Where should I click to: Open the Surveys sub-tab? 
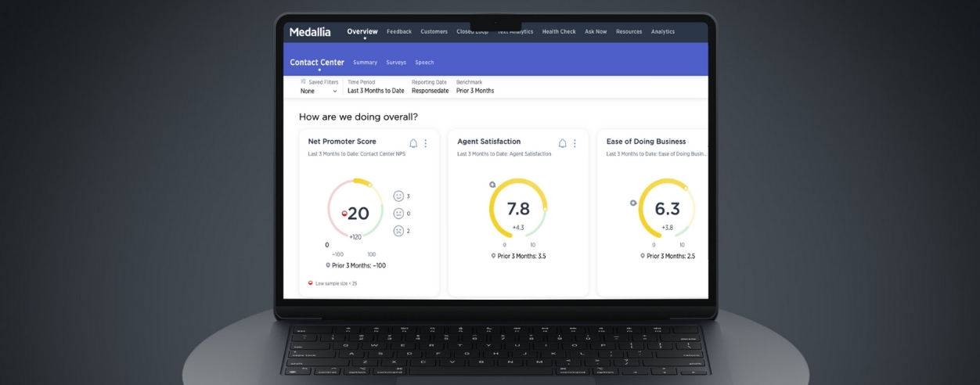click(396, 63)
